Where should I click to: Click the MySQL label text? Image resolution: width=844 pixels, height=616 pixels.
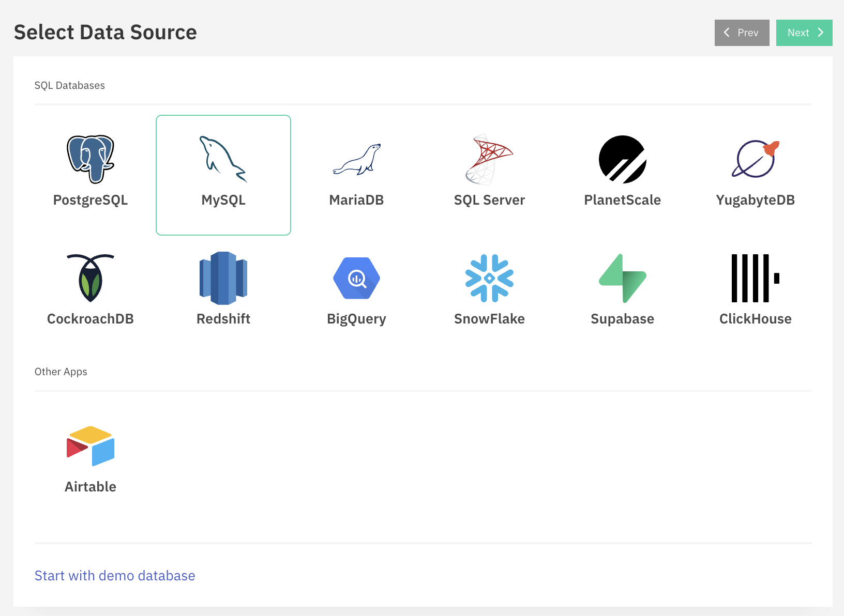click(223, 200)
